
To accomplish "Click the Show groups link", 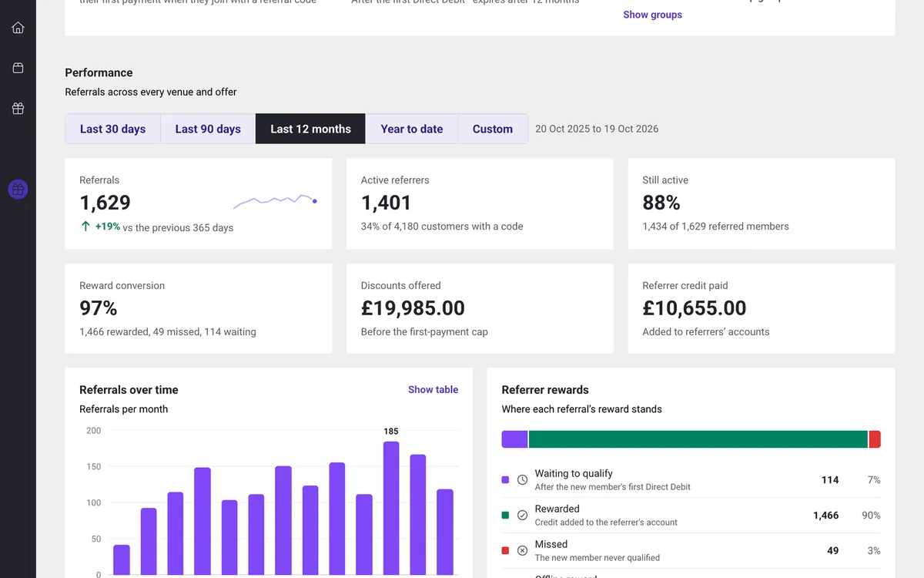I will click(652, 15).
